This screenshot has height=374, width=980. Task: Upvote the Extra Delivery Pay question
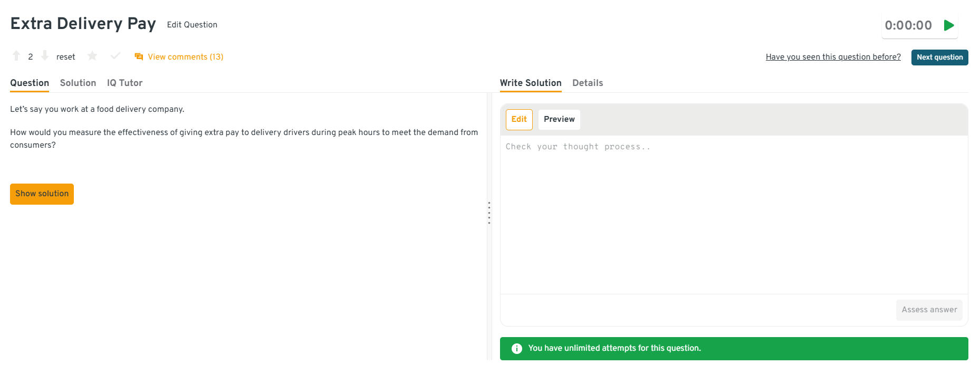tap(16, 56)
